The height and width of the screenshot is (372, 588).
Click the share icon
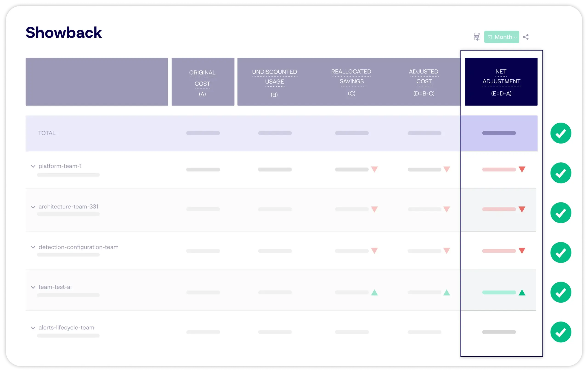pos(526,37)
